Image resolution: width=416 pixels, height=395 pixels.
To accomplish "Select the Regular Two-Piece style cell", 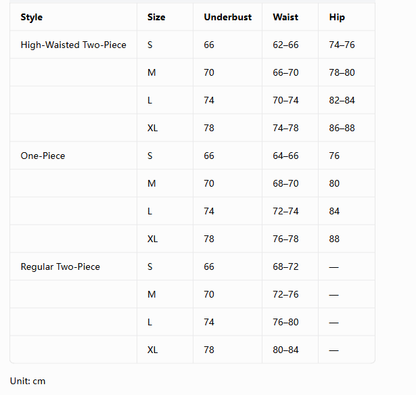I will tap(60, 267).
